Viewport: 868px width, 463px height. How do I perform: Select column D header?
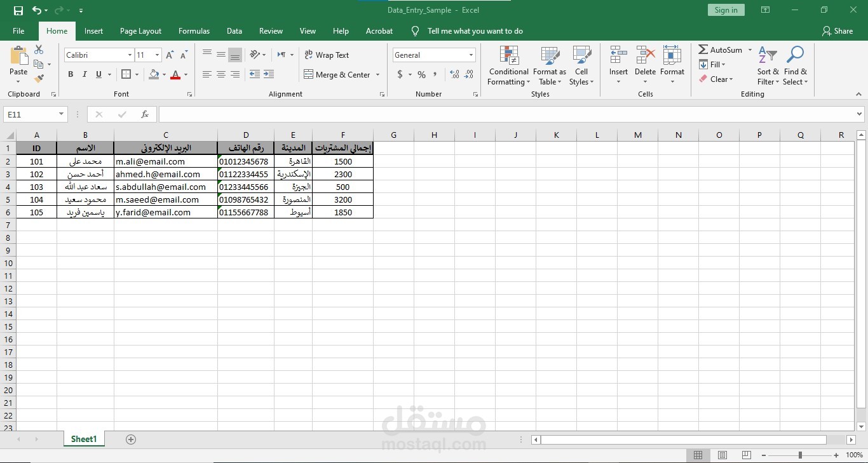pyautogui.click(x=246, y=135)
